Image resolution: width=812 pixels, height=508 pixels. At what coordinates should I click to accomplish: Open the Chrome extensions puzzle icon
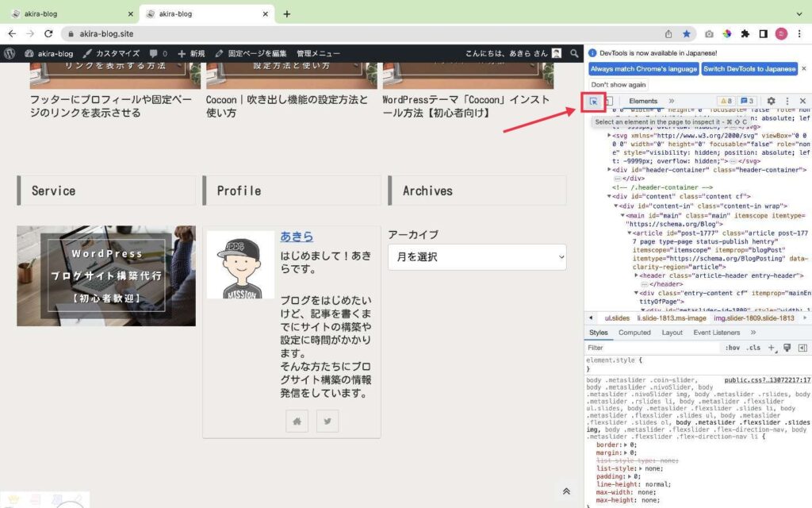coord(745,33)
